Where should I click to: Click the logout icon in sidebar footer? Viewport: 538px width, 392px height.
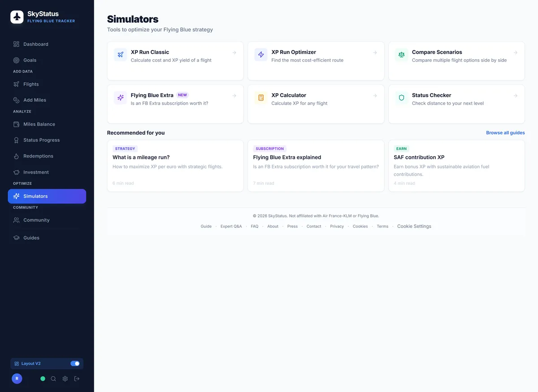click(x=77, y=379)
